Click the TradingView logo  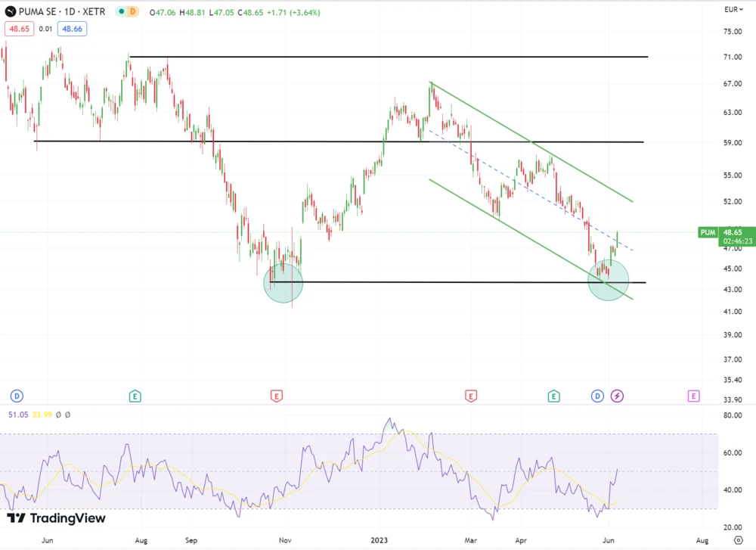[x=56, y=518]
